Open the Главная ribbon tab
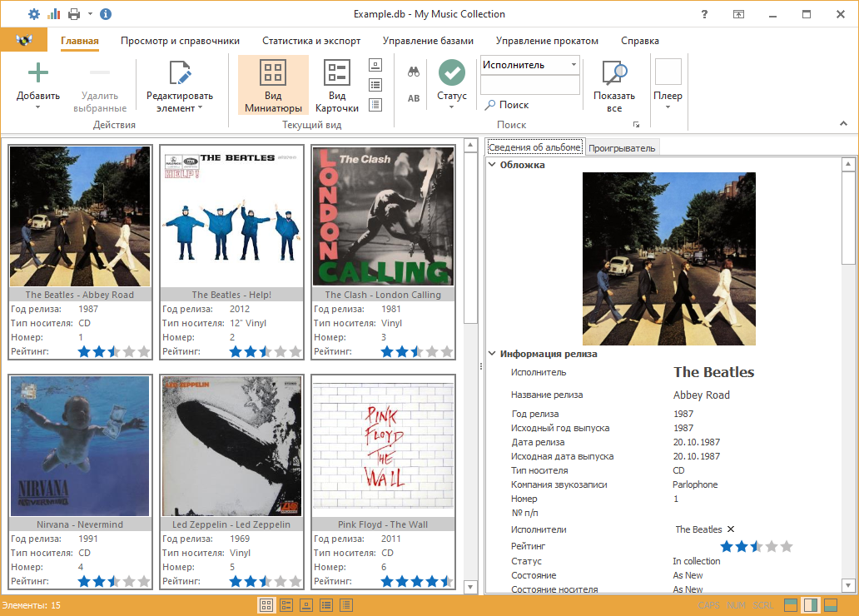 click(x=79, y=41)
